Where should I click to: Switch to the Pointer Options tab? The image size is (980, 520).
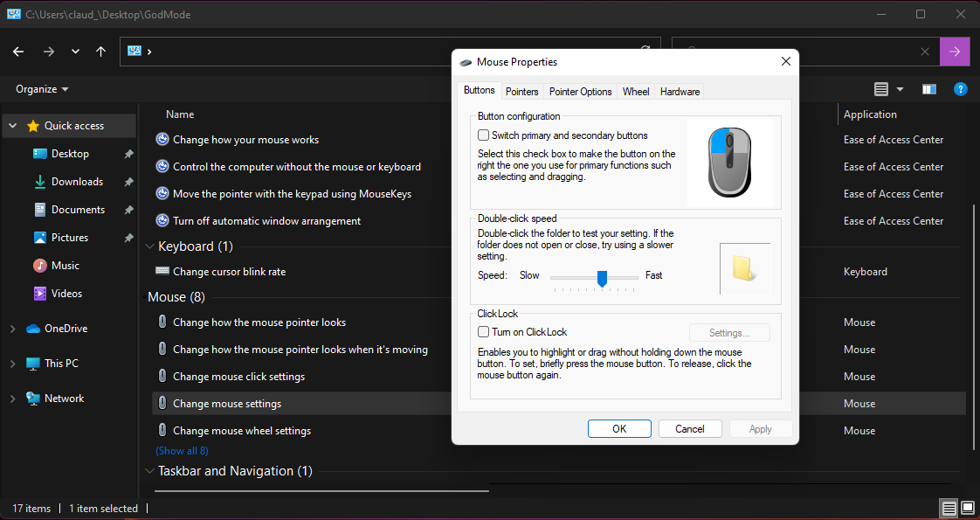point(580,92)
